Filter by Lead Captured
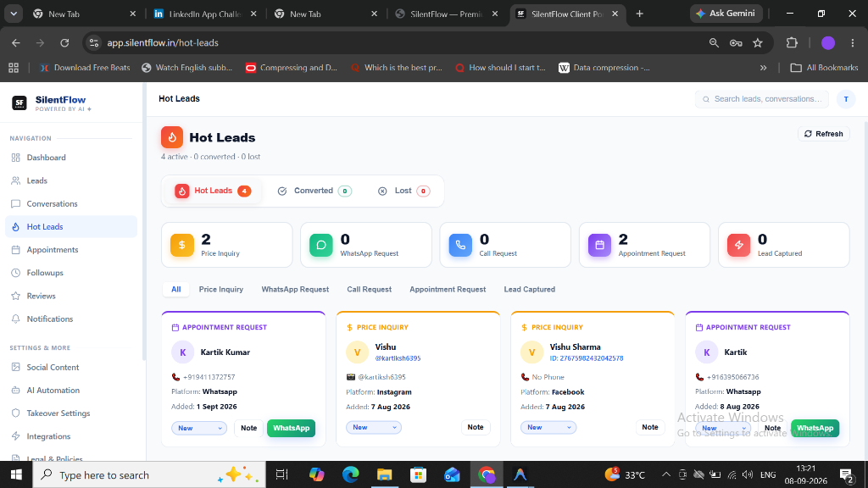Image resolution: width=868 pixels, height=488 pixels. point(529,290)
